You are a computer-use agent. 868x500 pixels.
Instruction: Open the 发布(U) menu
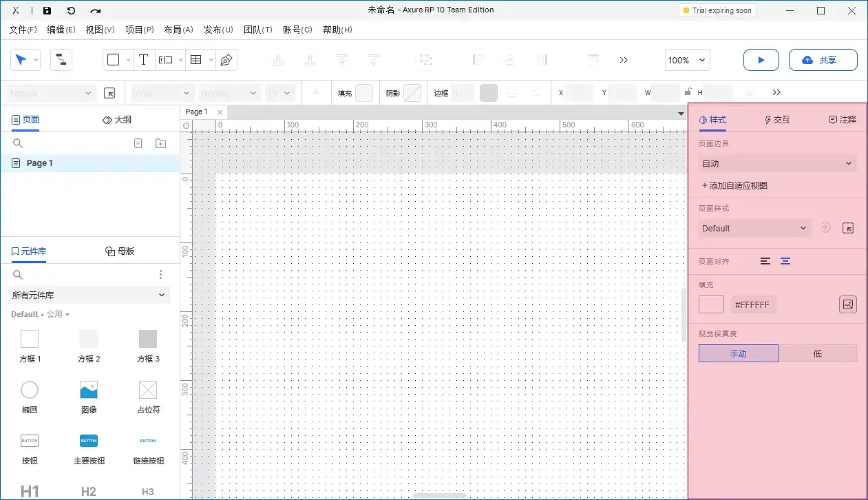pyautogui.click(x=218, y=30)
